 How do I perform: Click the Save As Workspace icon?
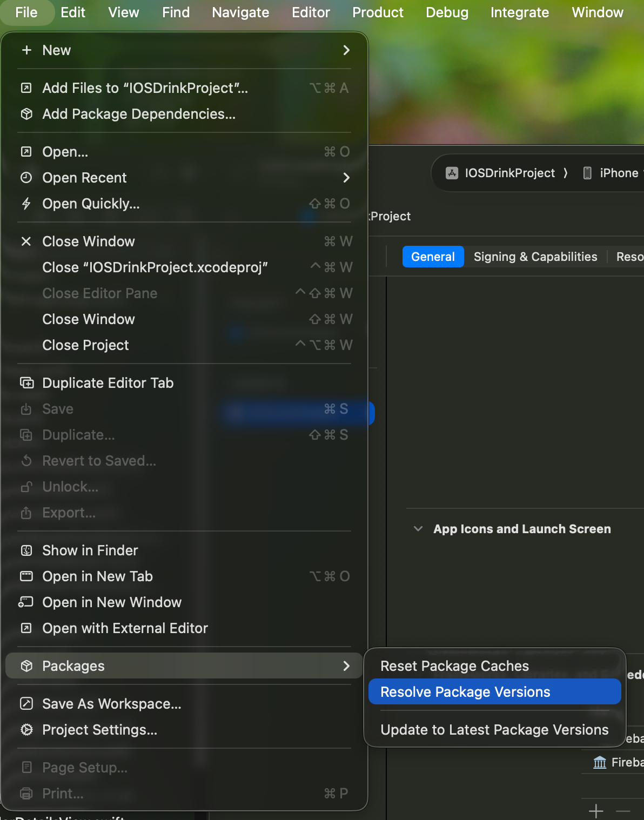pyautogui.click(x=26, y=704)
